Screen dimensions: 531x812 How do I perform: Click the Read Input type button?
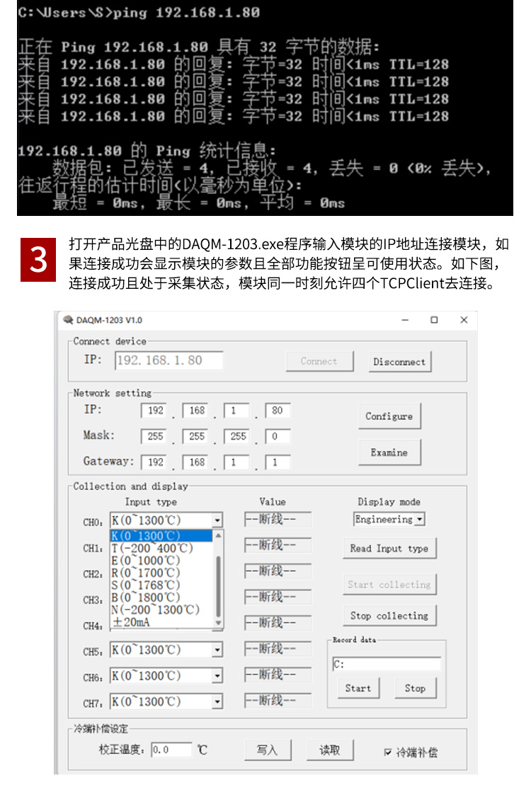pos(389,548)
